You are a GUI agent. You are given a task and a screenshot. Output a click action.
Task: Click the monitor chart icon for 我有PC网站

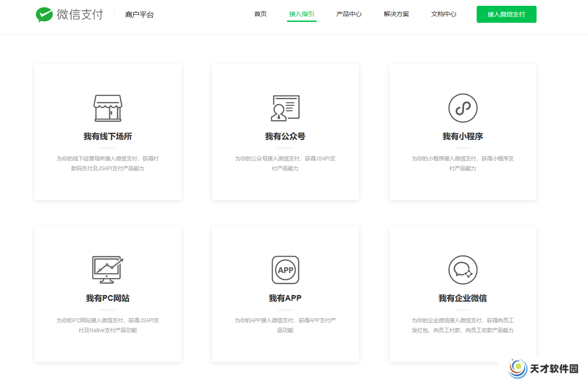point(108,270)
